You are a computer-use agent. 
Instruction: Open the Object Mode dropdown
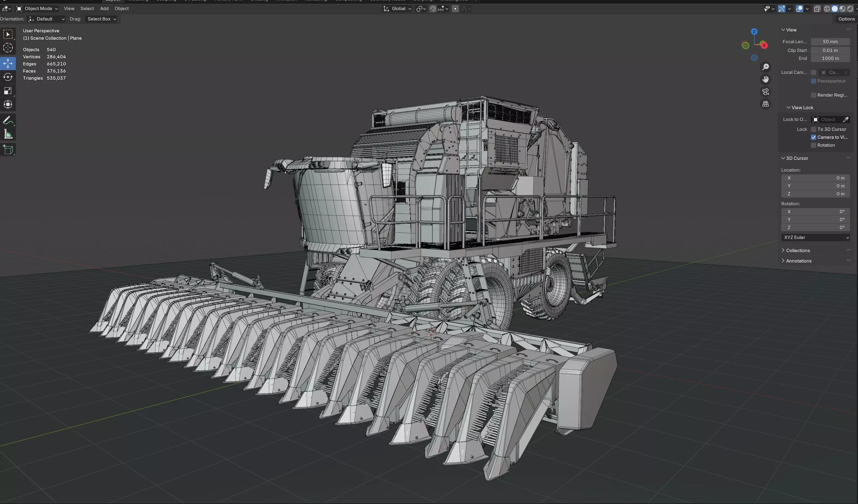(37, 9)
